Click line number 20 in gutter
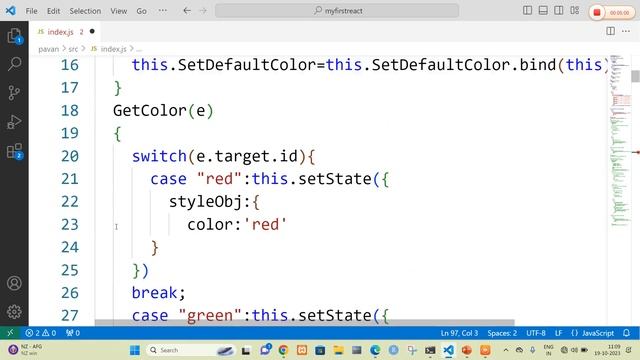The height and width of the screenshot is (360, 640). point(70,156)
